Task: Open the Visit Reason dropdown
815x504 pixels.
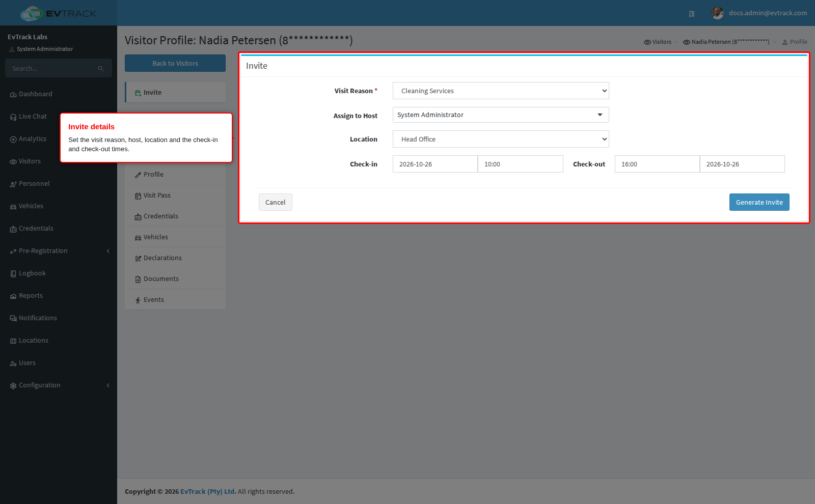Action: [501, 91]
